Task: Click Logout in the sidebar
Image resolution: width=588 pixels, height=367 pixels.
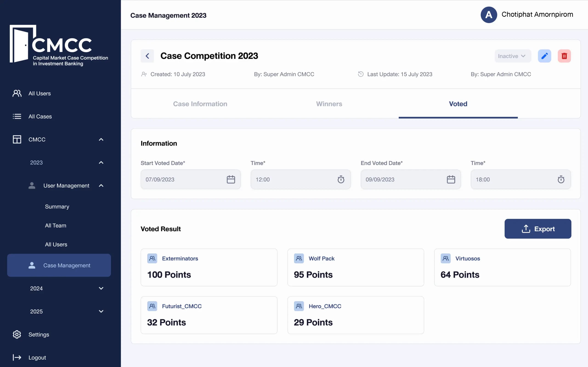Action: click(37, 357)
